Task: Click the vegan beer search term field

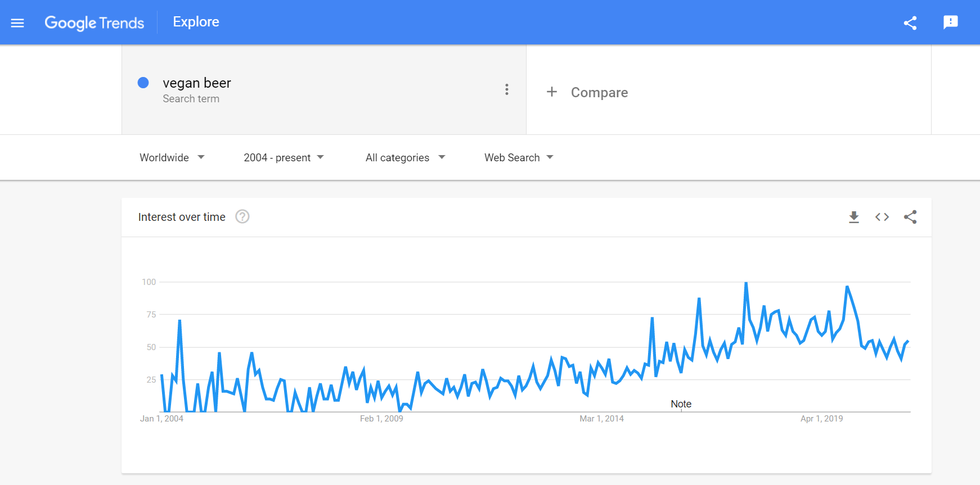Action: click(324, 90)
